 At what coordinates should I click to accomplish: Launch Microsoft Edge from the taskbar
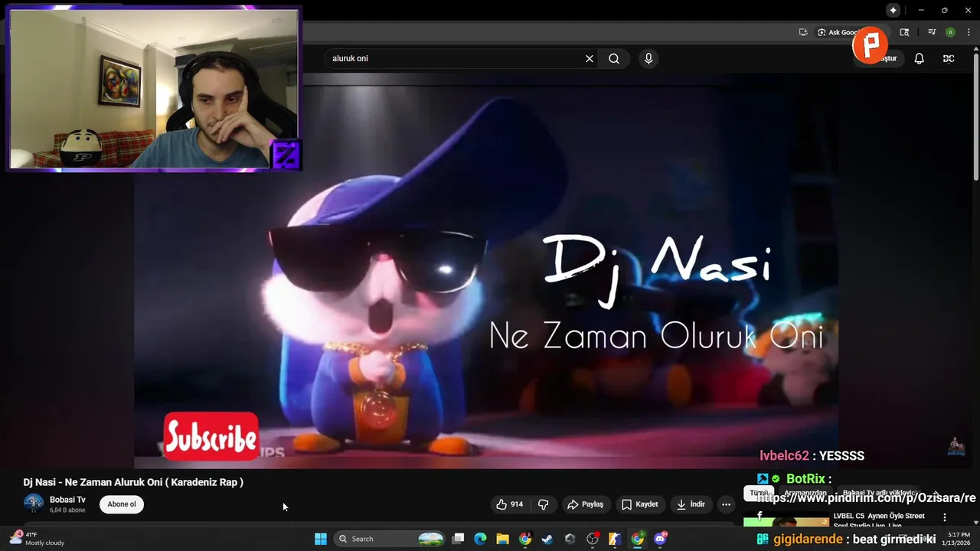480,539
